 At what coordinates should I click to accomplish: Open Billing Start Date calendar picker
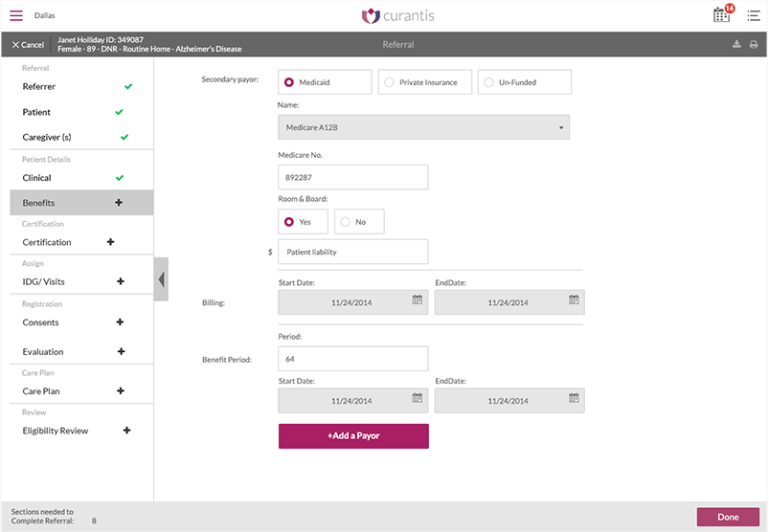pos(418,300)
